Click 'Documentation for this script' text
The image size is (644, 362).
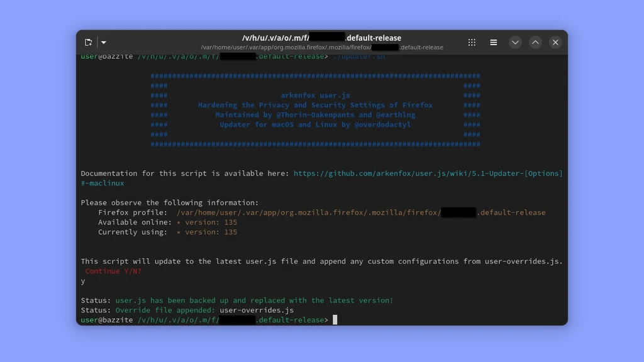click(185, 173)
